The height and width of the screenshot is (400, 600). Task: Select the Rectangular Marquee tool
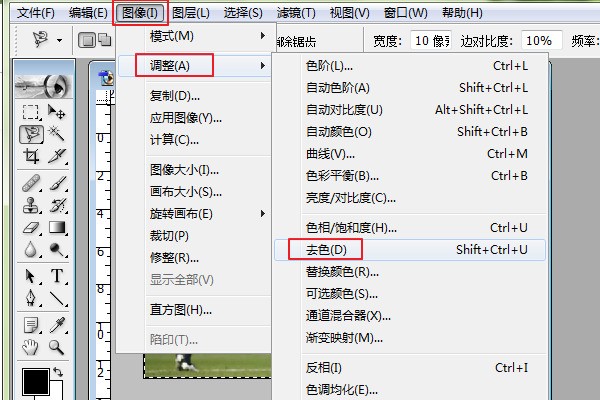click(x=32, y=113)
